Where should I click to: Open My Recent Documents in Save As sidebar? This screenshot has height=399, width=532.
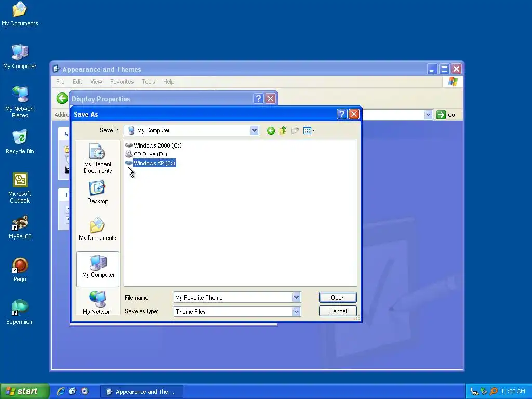[x=98, y=158]
